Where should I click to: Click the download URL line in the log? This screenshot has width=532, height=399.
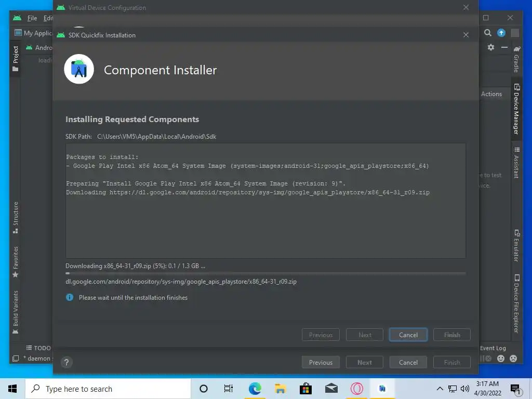point(248,192)
